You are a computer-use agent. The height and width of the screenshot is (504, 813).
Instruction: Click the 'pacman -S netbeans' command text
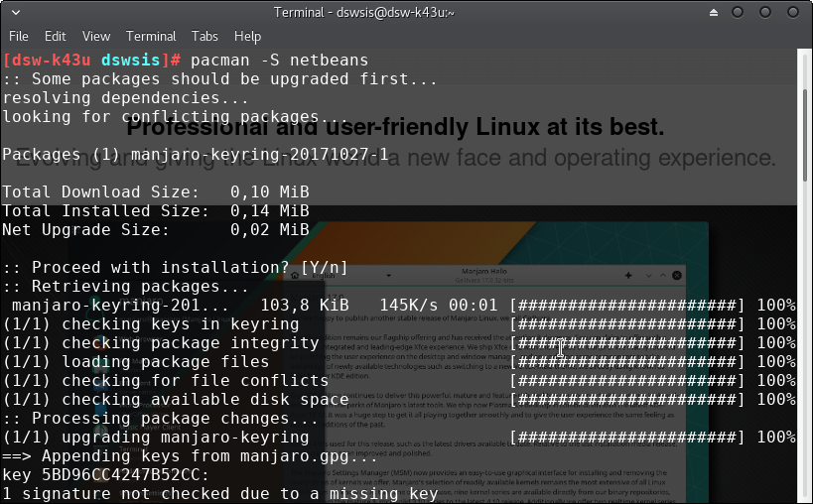(279, 60)
